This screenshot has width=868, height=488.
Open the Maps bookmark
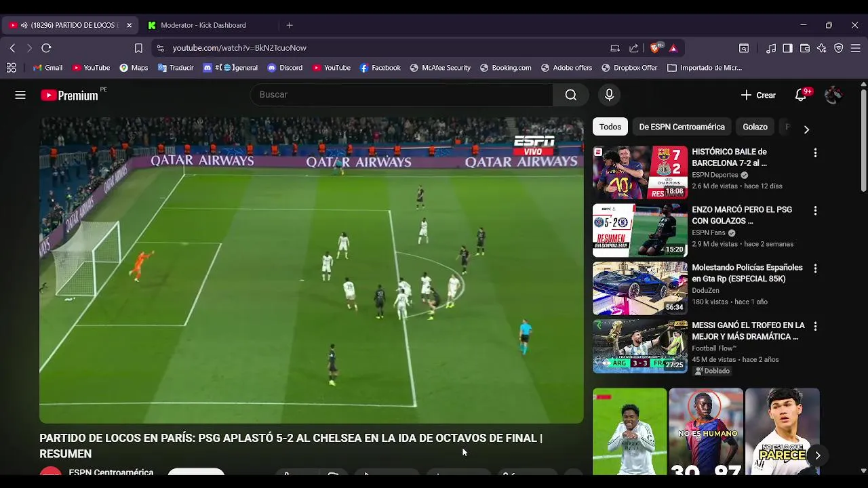(134, 68)
